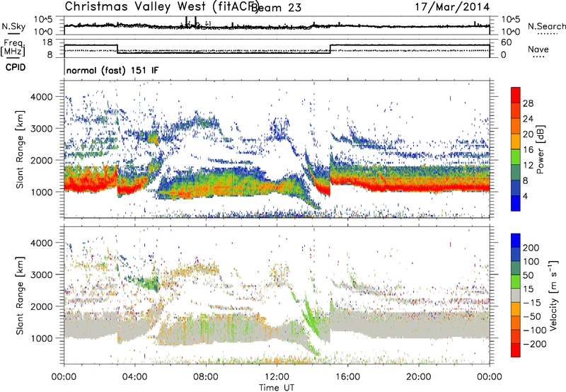The height and width of the screenshot is (392, 566).
Task: Pick the bottom blue segment of Power color bar
Action: coord(516,203)
